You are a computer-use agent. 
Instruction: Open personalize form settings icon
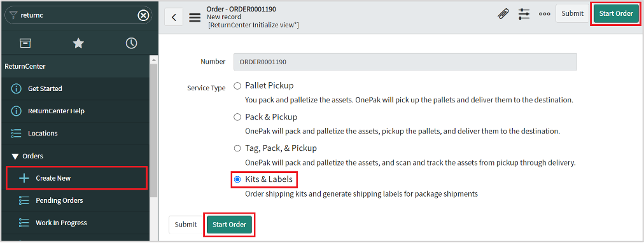(524, 14)
